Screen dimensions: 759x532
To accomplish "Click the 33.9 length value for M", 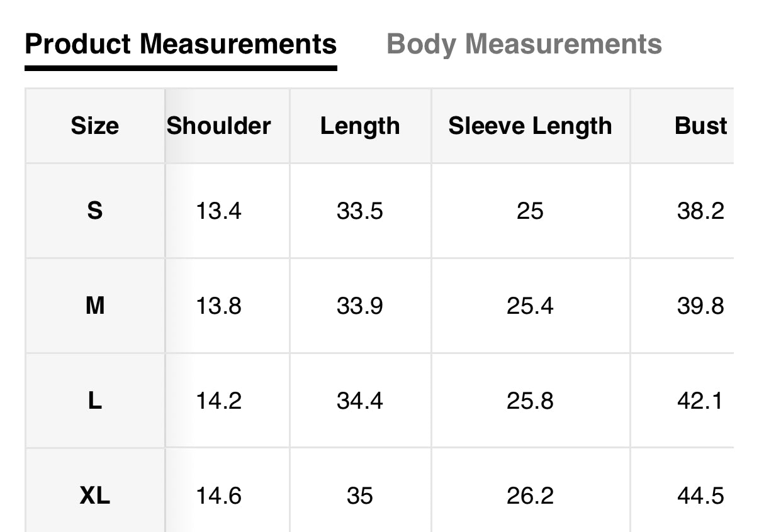I will point(359,306).
